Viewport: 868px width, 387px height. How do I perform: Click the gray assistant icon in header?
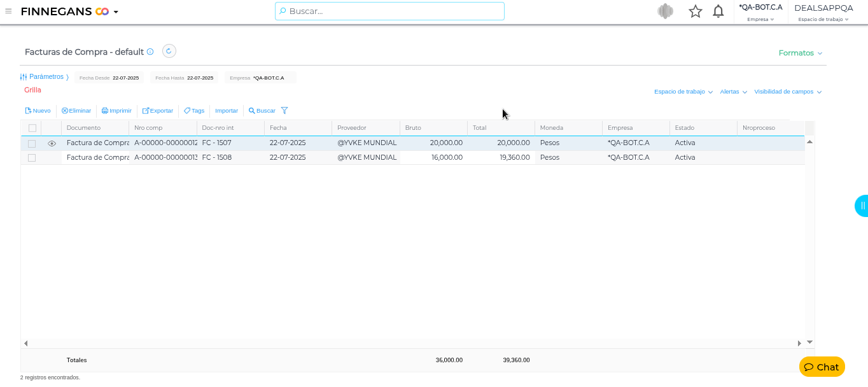665,11
